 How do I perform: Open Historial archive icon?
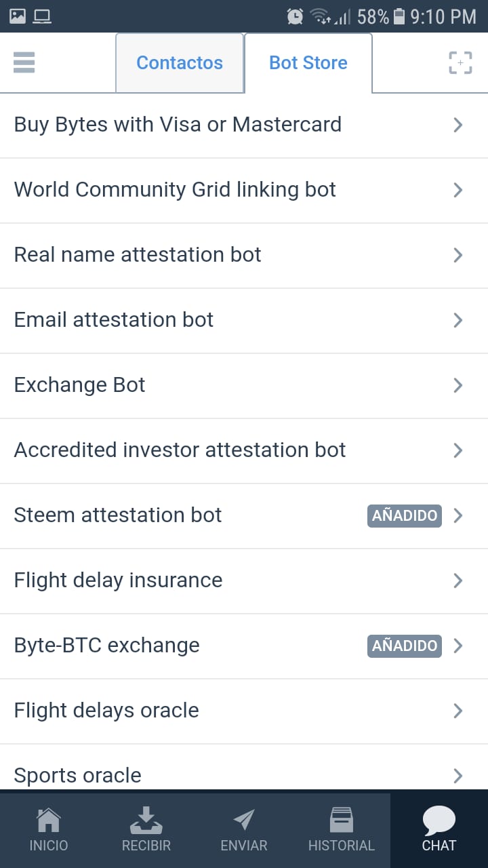[341, 821]
